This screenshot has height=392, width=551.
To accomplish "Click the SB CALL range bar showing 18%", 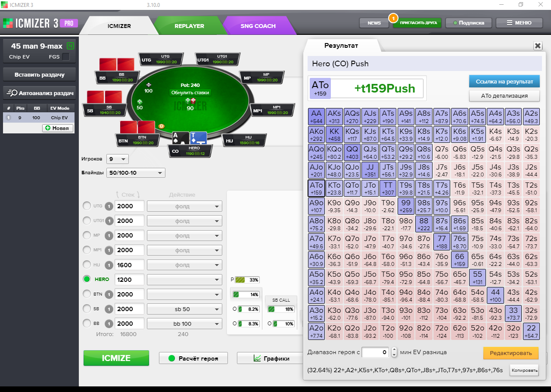I will [x=281, y=309].
